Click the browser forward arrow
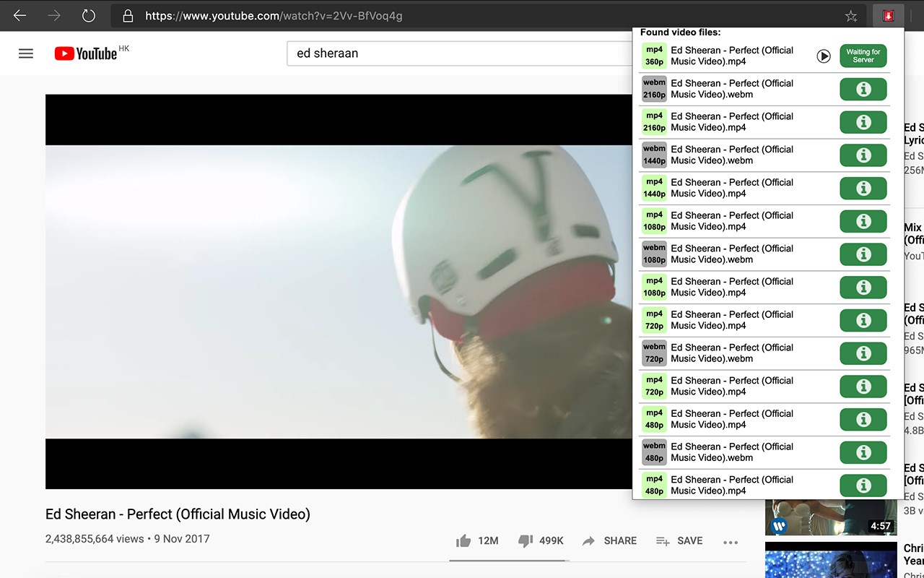The height and width of the screenshot is (578, 924). pyautogui.click(x=54, y=15)
